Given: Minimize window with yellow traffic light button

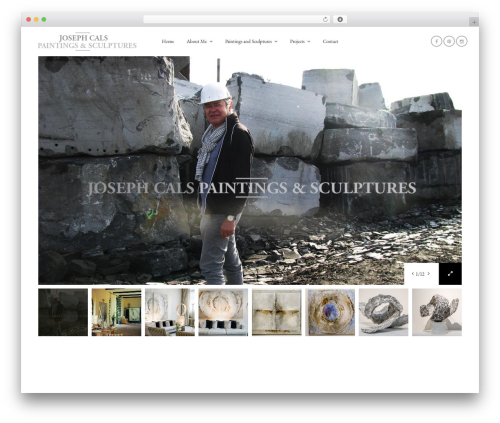Looking at the screenshot, I should (36, 19).
